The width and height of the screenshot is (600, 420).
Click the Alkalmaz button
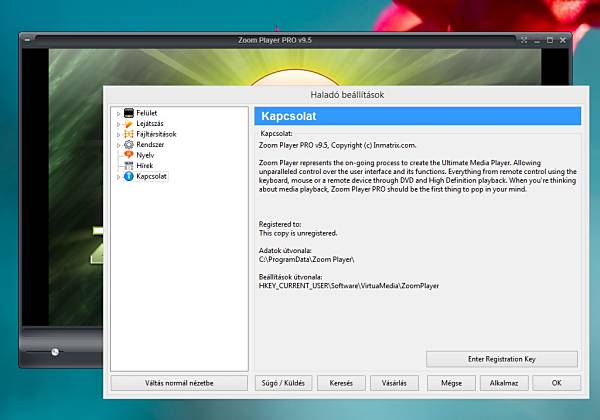[x=504, y=383]
